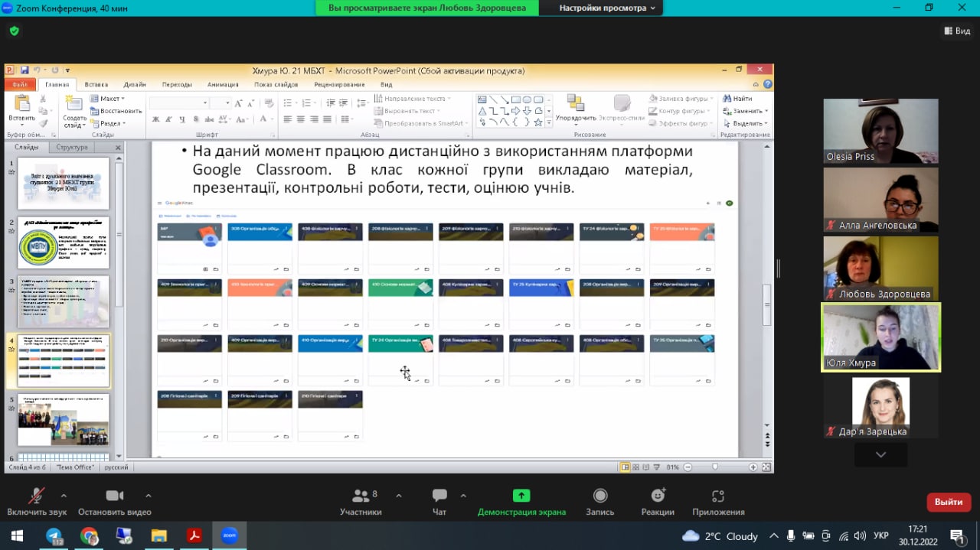Open Макет layout dropdown
Screen dimensions: 980x550
coord(107,99)
